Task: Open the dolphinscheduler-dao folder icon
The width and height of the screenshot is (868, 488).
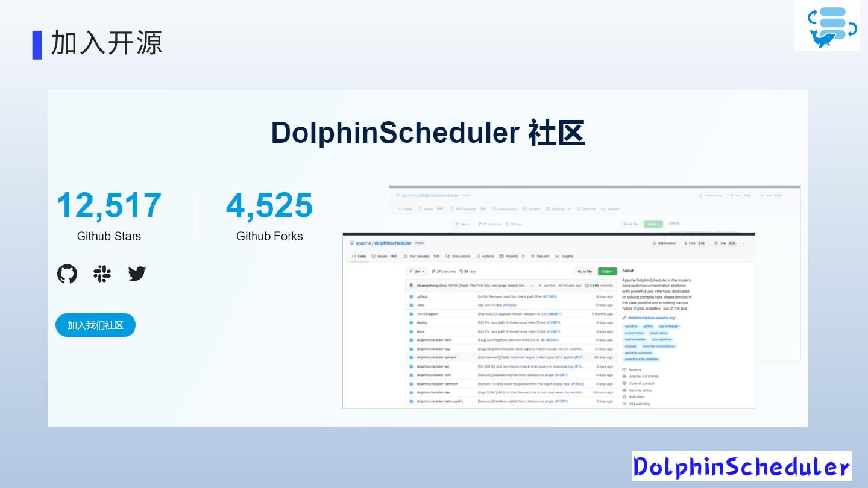Action: pos(411,393)
